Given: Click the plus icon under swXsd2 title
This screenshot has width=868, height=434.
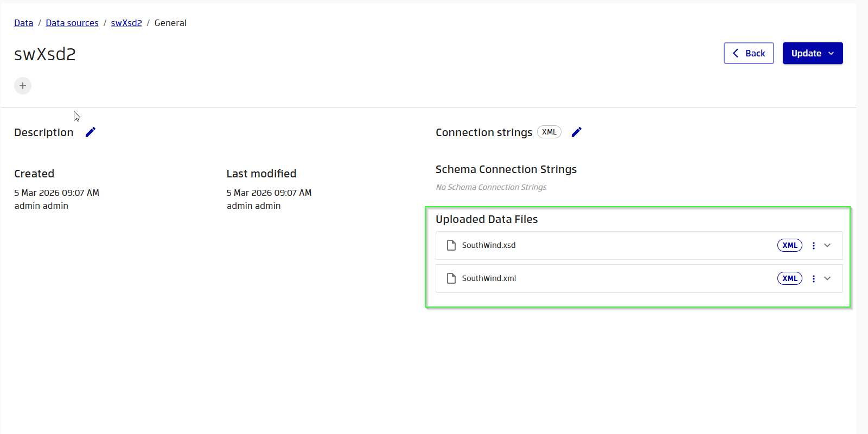Looking at the screenshot, I should [x=23, y=86].
